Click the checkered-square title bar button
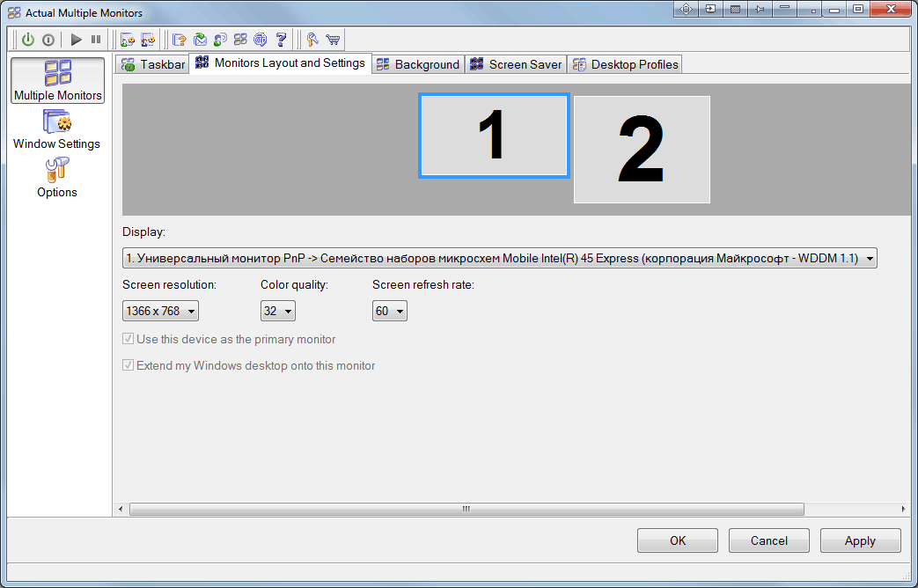Viewport: 918px width, 588px height. 735,9
